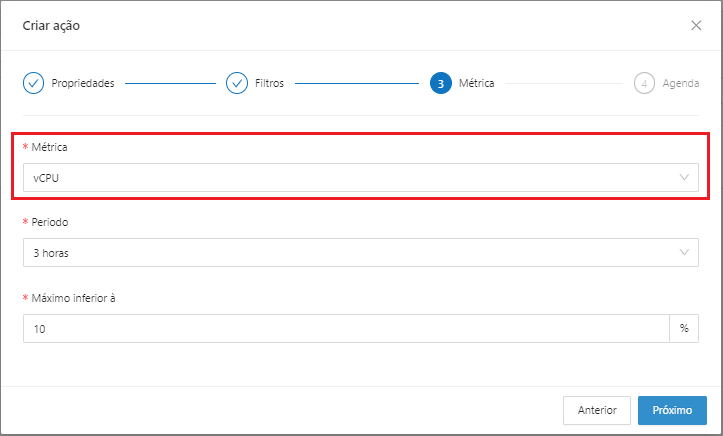Close the Criar ação dialog
The height and width of the screenshot is (436, 723).
(696, 26)
